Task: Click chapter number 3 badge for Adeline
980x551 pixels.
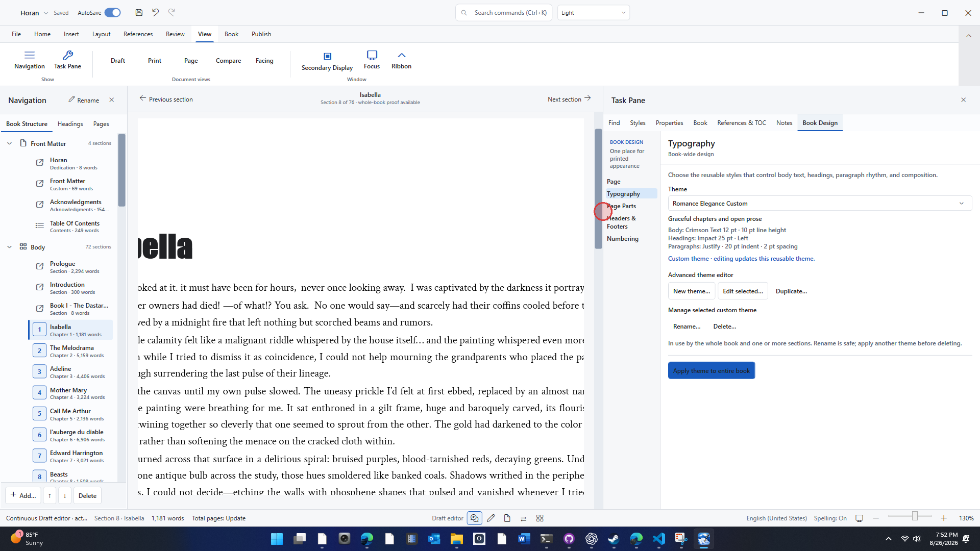Action: coord(39,371)
